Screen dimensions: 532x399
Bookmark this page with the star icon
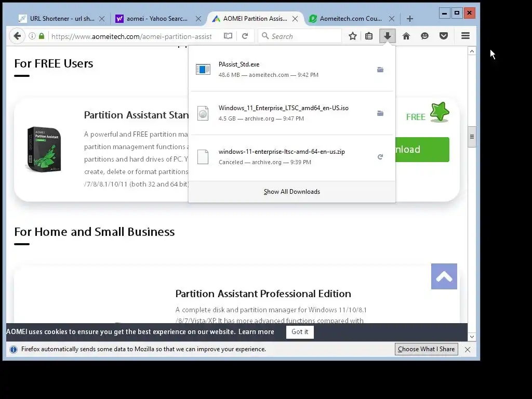coord(353,36)
